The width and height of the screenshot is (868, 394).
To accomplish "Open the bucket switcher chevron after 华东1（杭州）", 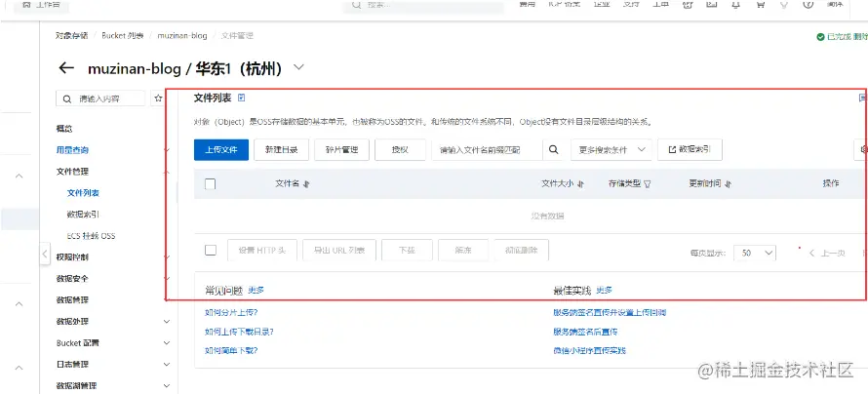I will click(x=299, y=67).
